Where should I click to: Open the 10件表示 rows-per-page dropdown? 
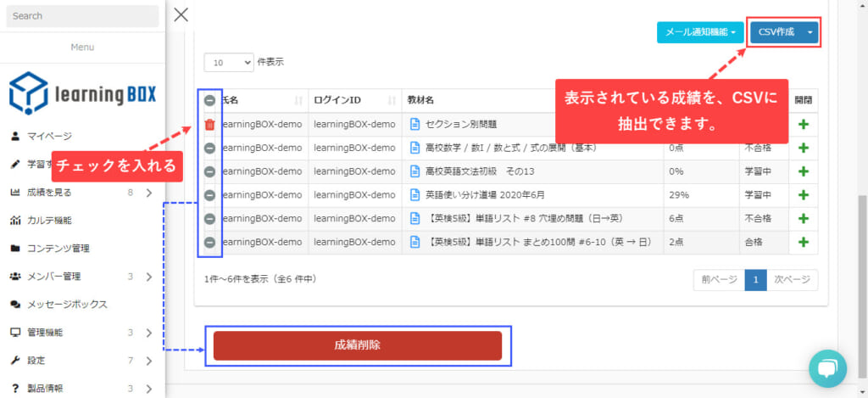(228, 62)
